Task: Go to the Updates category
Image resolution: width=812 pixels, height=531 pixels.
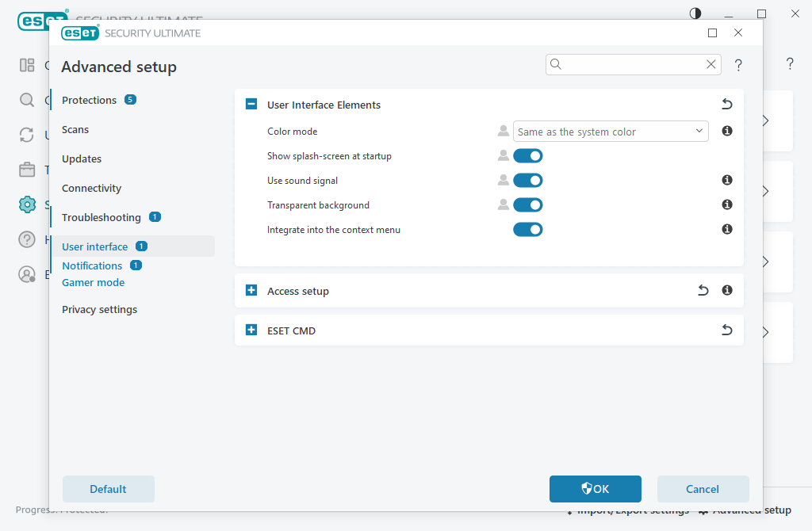Action: tap(82, 159)
